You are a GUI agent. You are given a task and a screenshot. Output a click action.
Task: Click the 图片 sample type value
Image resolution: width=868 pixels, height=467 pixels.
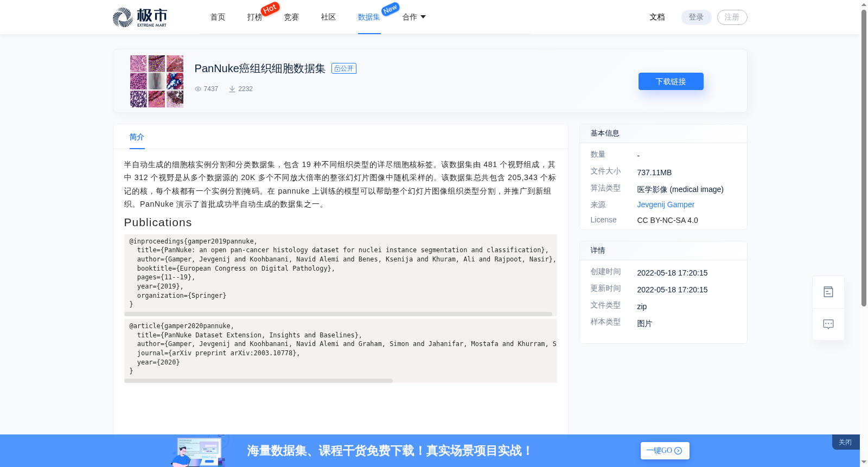click(644, 323)
